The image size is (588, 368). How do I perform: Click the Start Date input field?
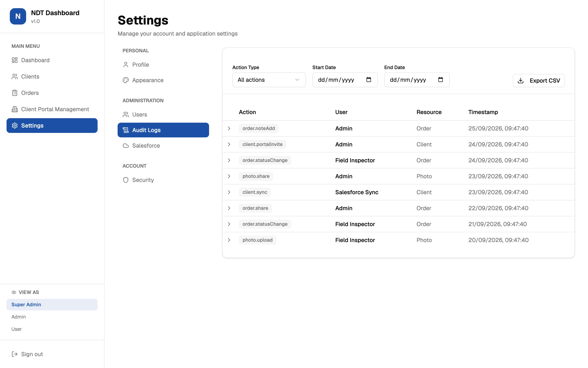click(x=345, y=80)
